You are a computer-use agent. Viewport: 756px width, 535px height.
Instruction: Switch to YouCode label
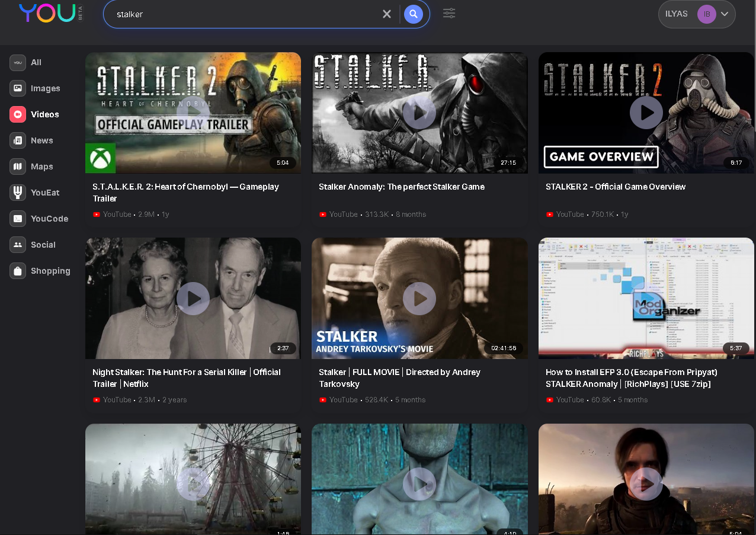50,219
